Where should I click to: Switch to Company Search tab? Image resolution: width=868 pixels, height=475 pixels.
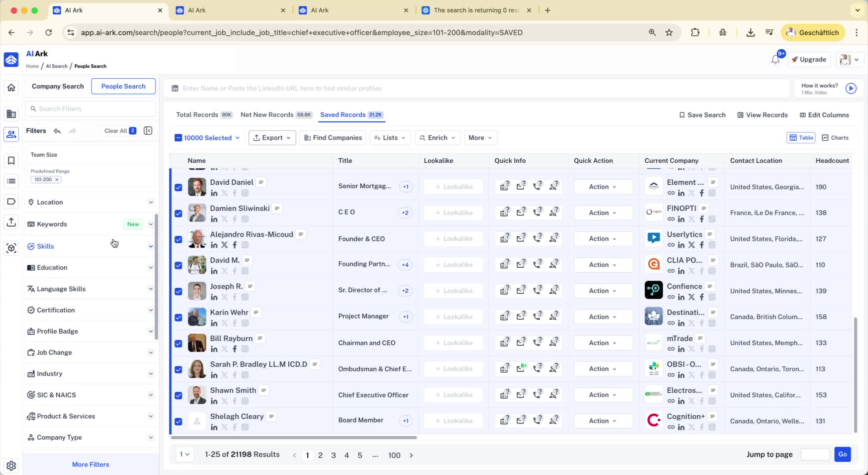pyautogui.click(x=58, y=86)
